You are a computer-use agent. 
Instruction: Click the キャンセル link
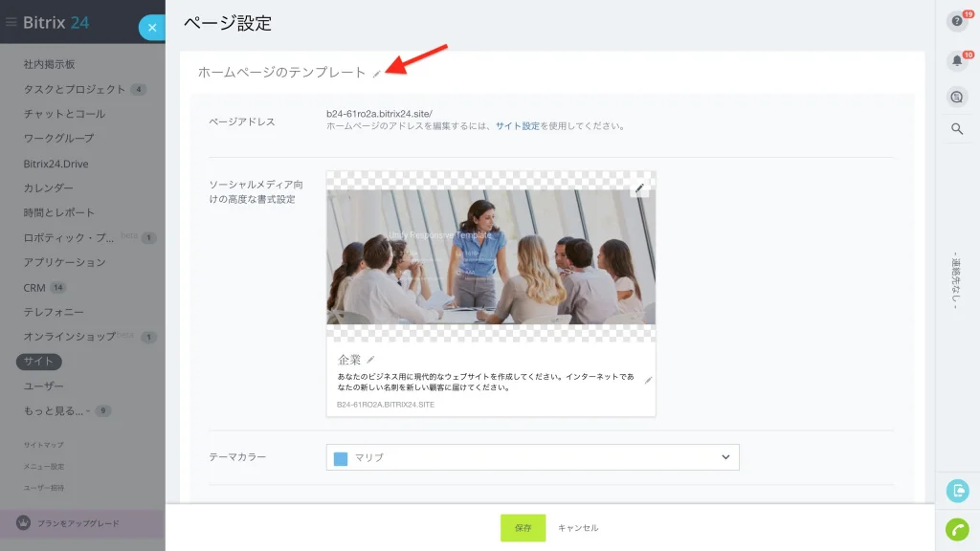[577, 528]
